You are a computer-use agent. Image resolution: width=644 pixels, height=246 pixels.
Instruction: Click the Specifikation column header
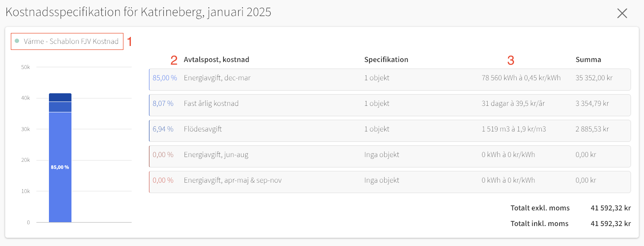tap(386, 60)
